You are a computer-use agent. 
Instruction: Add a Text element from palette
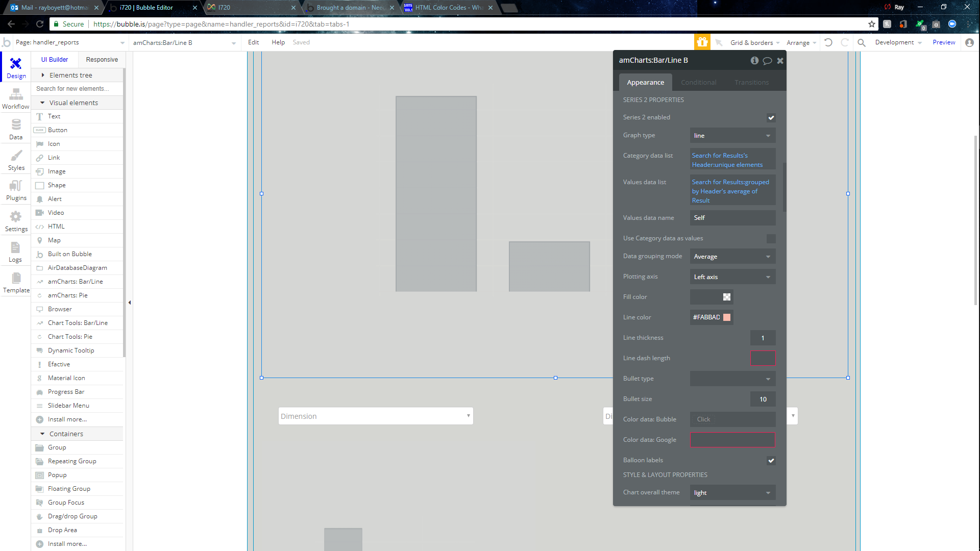point(78,116)
